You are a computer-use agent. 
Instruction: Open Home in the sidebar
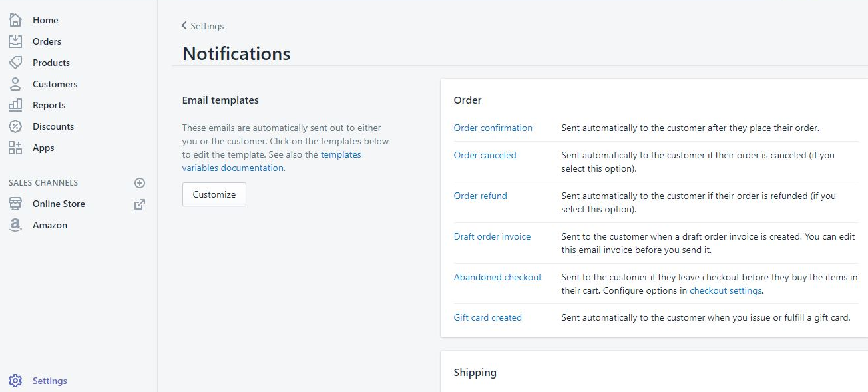45,20
